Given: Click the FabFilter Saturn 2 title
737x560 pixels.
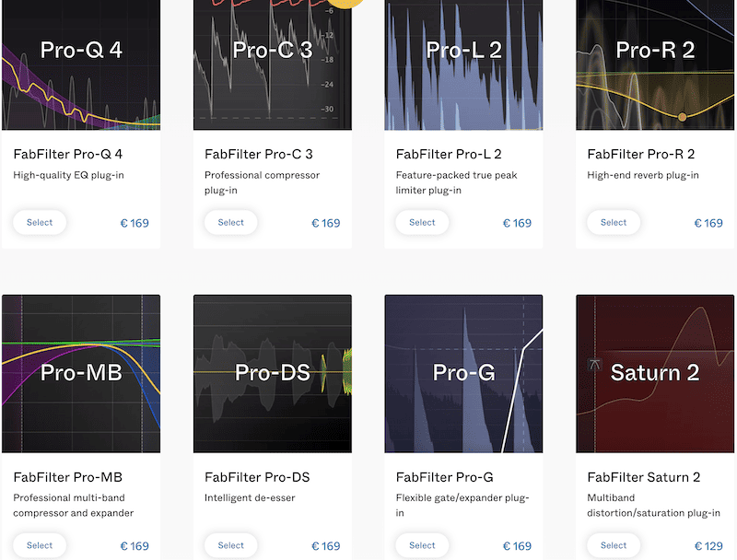Looking at the screenshot, I should [644, 477].
